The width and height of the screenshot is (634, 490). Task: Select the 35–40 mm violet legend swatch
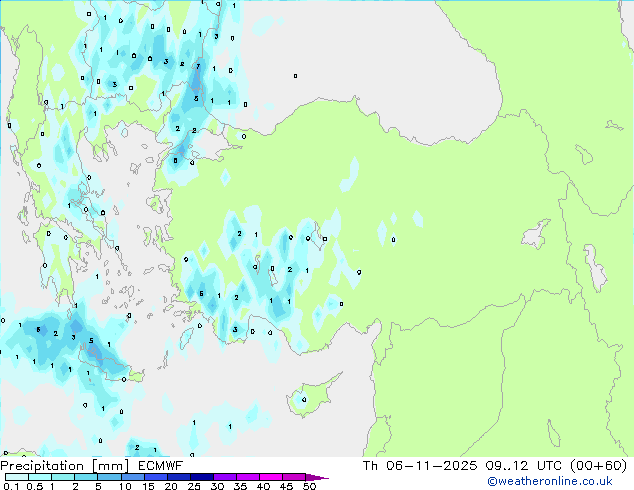pos(248,477)
